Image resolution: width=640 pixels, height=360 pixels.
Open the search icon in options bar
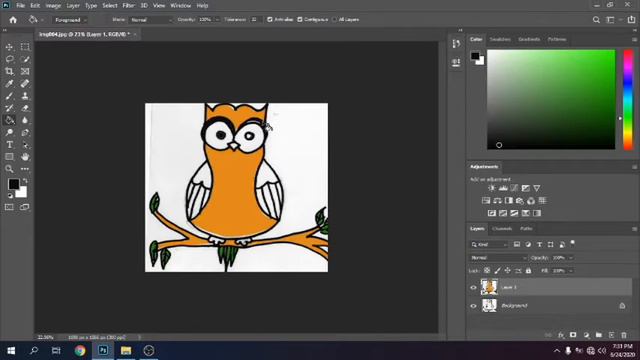coord(596,20)
